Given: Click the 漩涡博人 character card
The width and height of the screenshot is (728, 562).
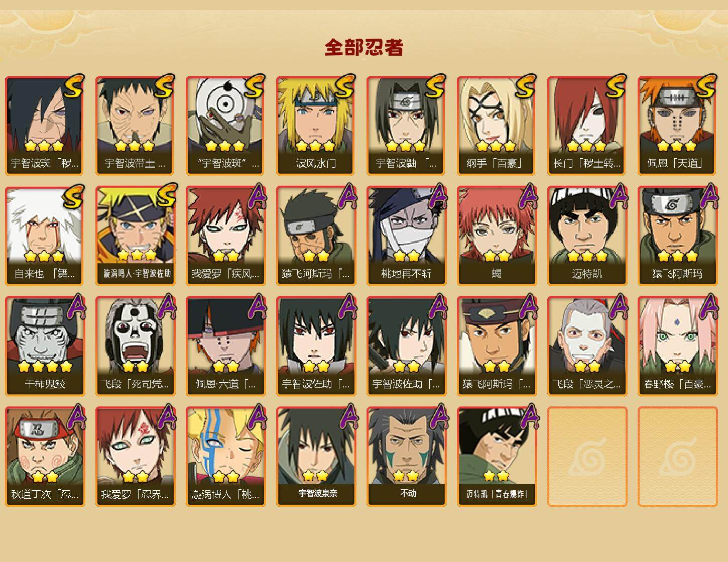Looking at the screenshot, I should click(x=225, y=457).
